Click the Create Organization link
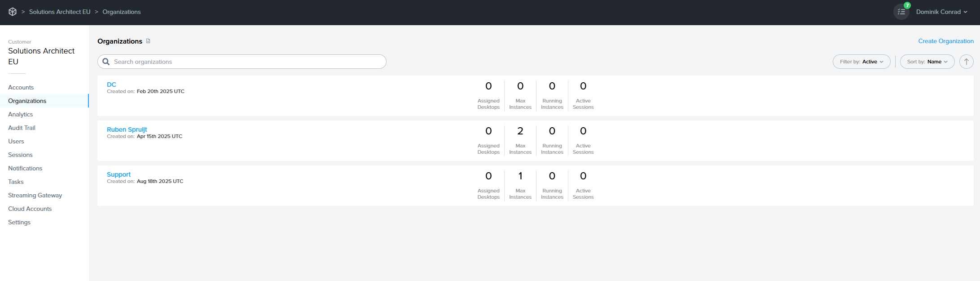This screenshot has width=980, height=281. 945,41
